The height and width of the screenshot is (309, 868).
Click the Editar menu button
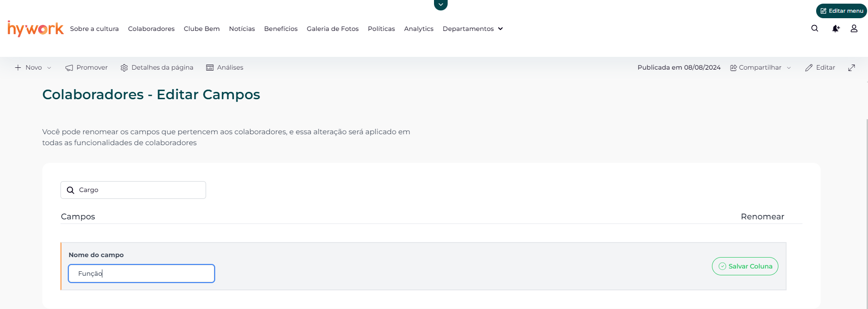(841, 11)
